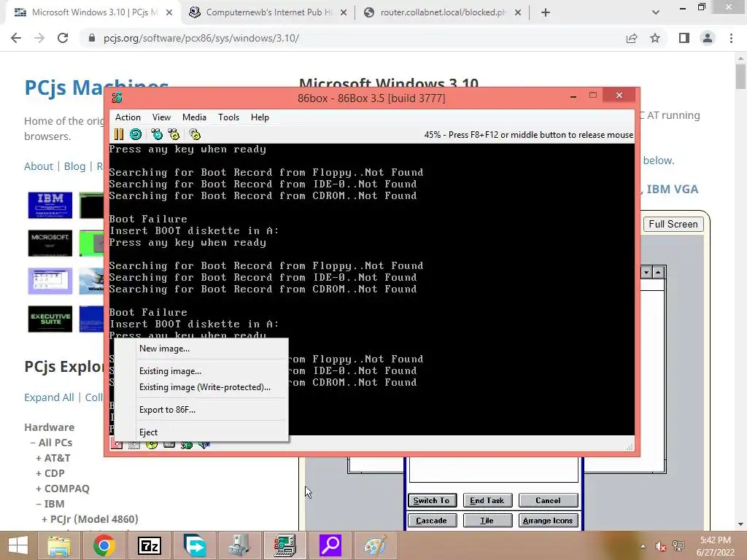Go back in Chrome
This screenshot has width=747, height=560.
coord(16,38)
